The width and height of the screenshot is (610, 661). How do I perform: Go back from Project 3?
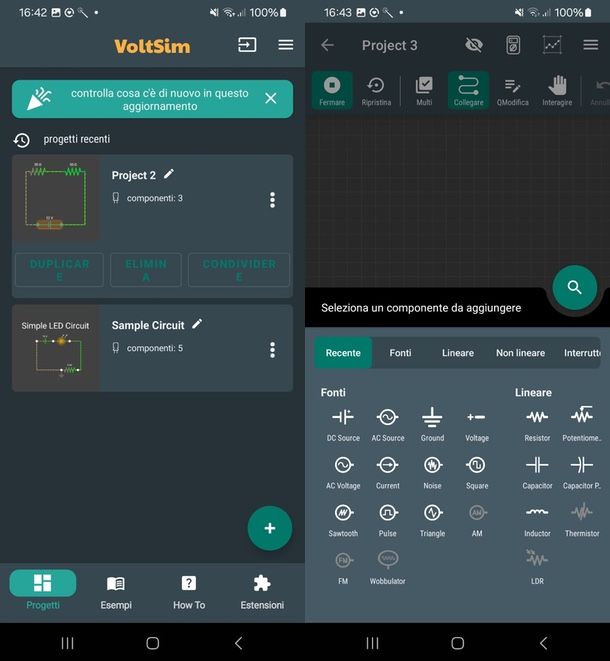tap(327, 45)
